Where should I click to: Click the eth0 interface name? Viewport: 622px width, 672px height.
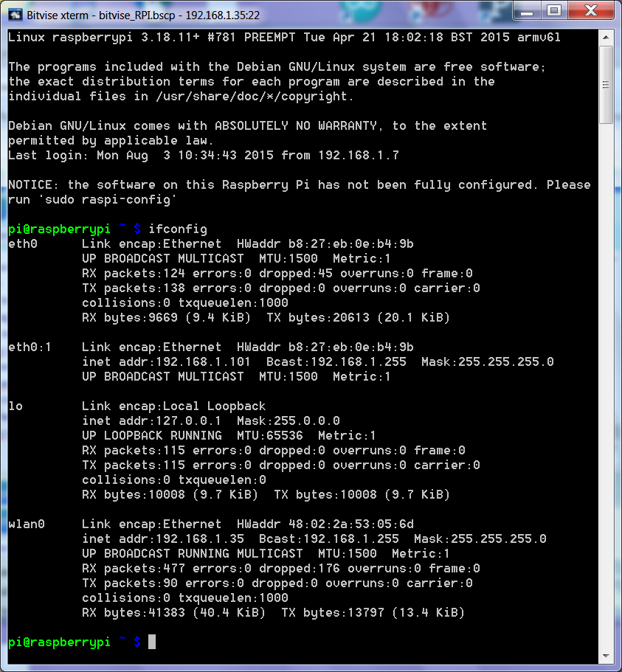pos(23,243)
